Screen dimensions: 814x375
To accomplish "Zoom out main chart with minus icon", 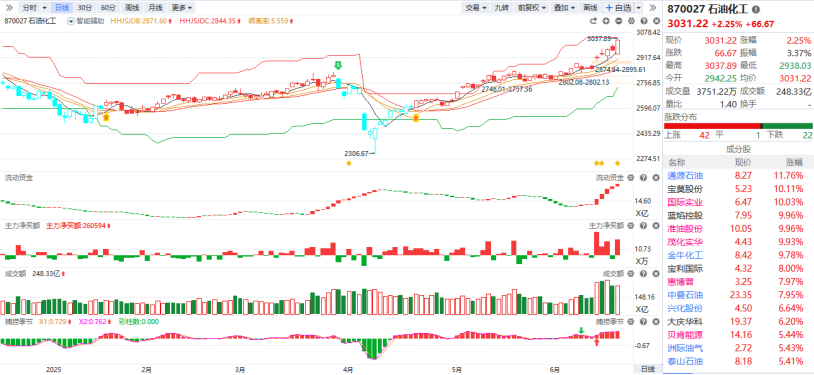I will (x=618, y=21).
